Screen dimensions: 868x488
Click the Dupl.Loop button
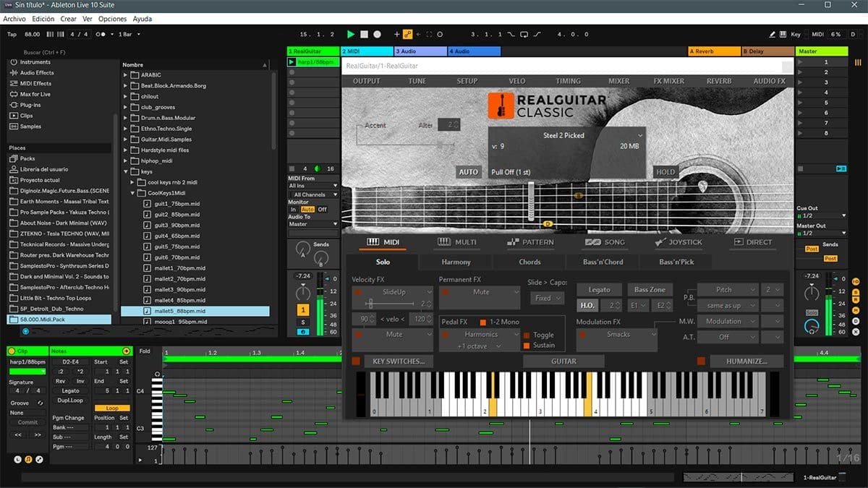pos(70,400)
